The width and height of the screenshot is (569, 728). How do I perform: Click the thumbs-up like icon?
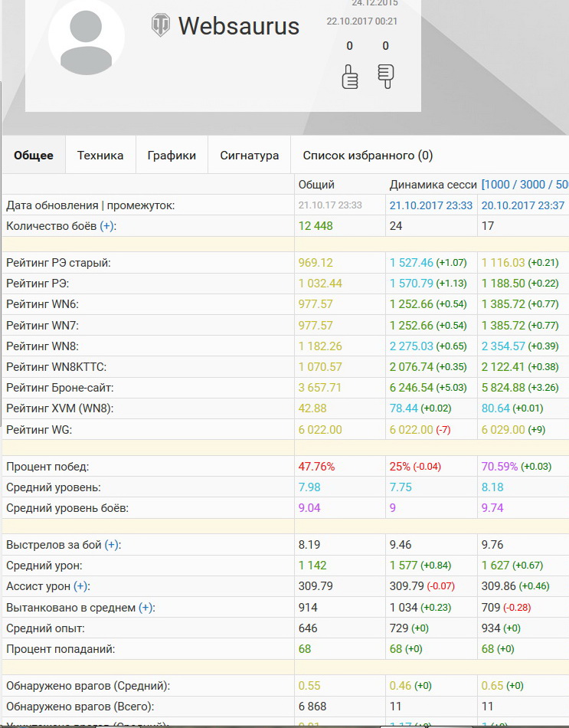350,77
